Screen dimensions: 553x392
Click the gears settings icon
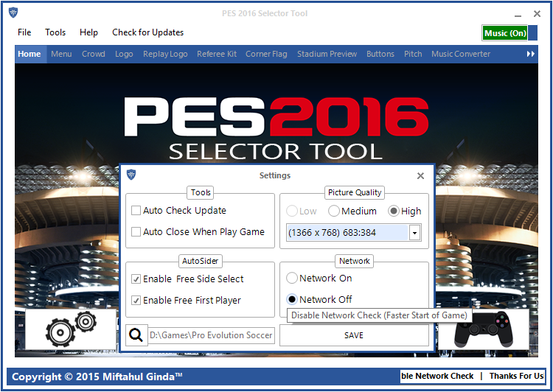coord(70,330)
